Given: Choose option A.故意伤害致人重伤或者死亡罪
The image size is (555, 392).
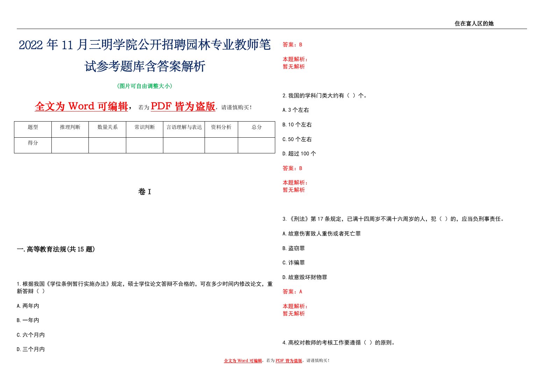Looking at the screenshot, I should [x=322, y=234].
